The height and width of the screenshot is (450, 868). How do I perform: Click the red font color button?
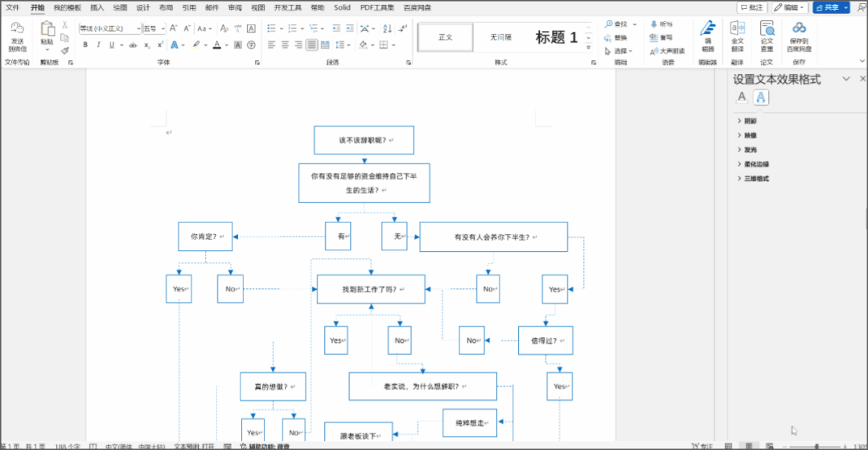(x=216, y=44)
